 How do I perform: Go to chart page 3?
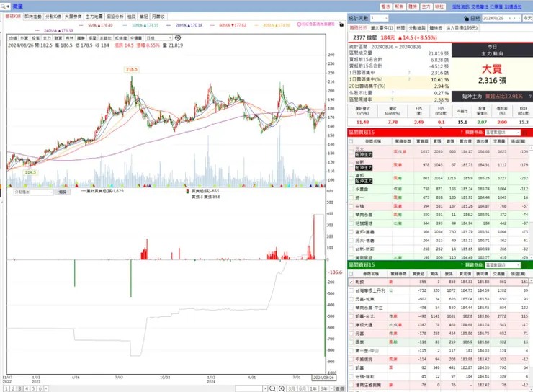pos(19,388)
